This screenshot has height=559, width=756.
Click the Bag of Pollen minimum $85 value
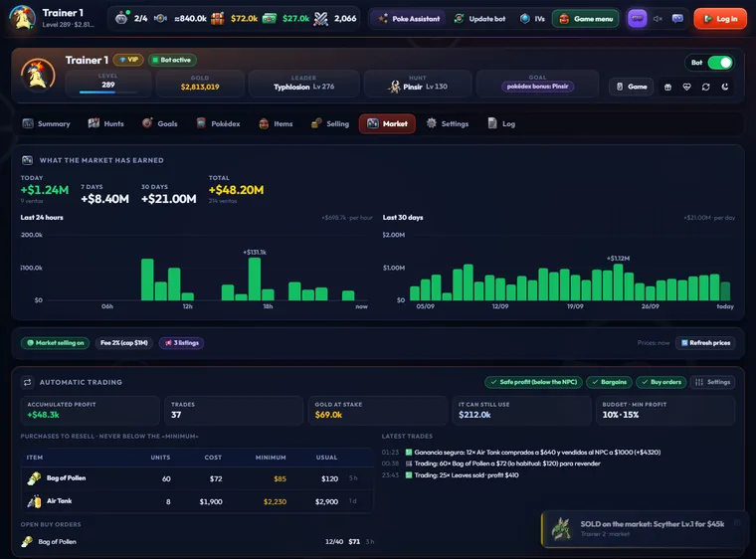(x=280, y=479)
